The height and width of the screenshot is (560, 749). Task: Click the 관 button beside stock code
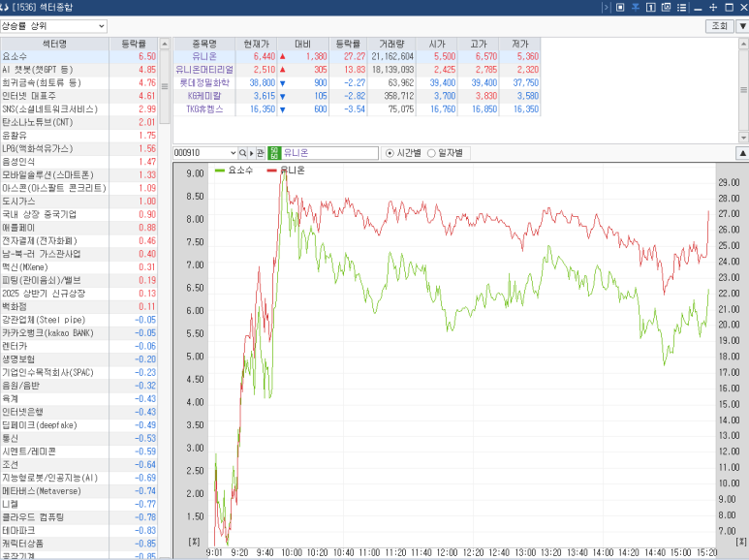pyautogui.click(x=260, y=153)
